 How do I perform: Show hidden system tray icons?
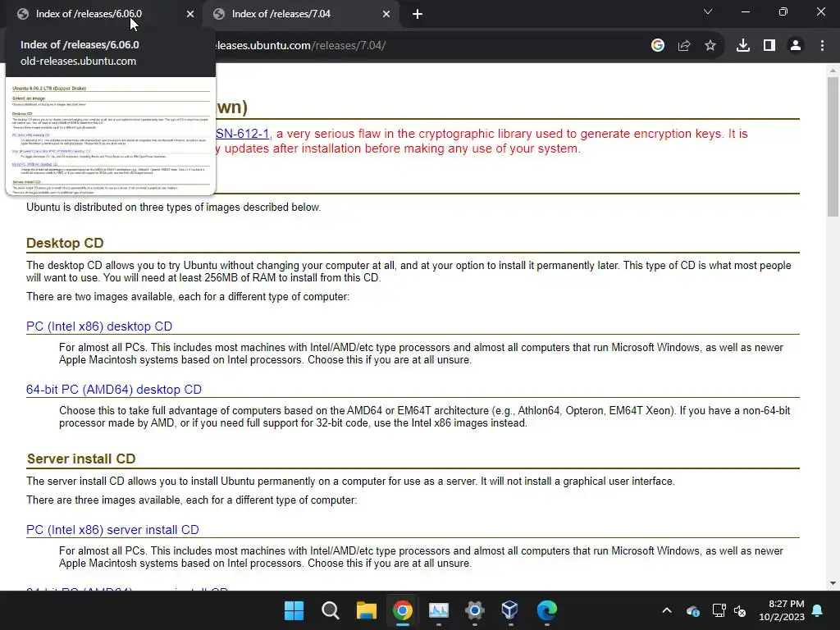click(666, 610)
